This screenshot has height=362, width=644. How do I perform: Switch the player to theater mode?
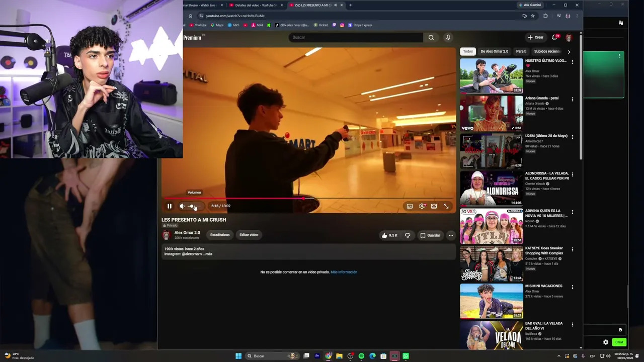pyautogui.click(x=434, y=206)
